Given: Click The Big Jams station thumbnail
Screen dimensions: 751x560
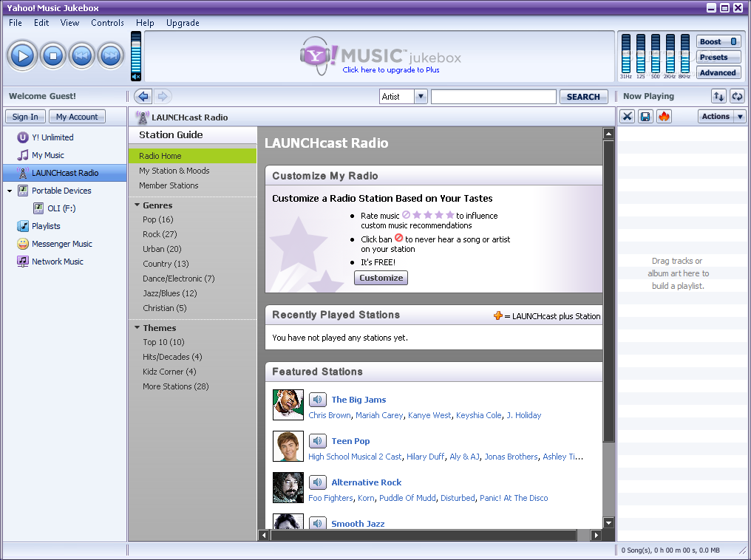Looking at the screenshot, I should tap(288, 405).
